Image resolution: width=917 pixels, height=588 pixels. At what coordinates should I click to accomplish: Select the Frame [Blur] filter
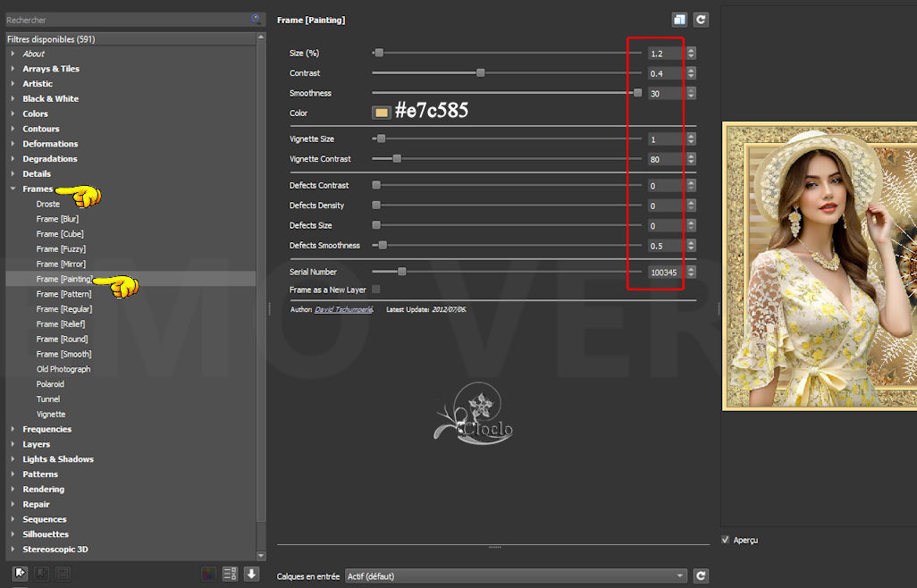tap(57, 219)
